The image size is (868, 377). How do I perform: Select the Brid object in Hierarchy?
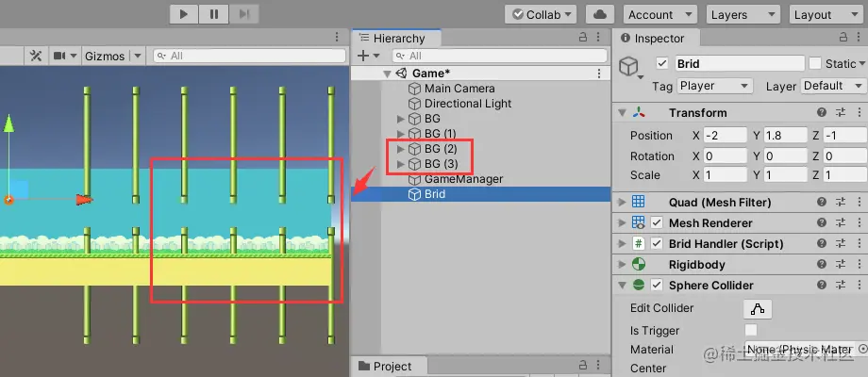coord(480,194)
